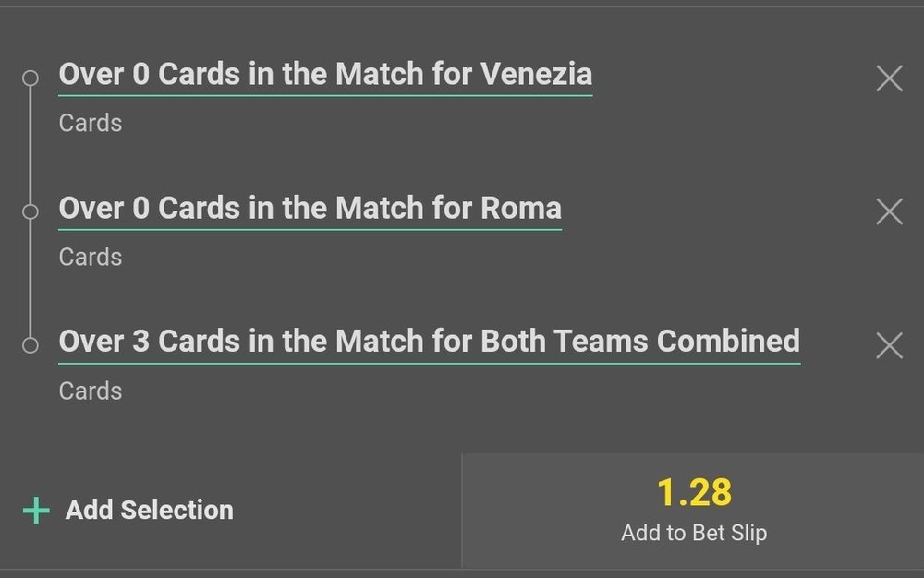Click the Cards label under Both Teams selection
The width and height of the screenshot is (924, 578).
(x=91, y=391)
